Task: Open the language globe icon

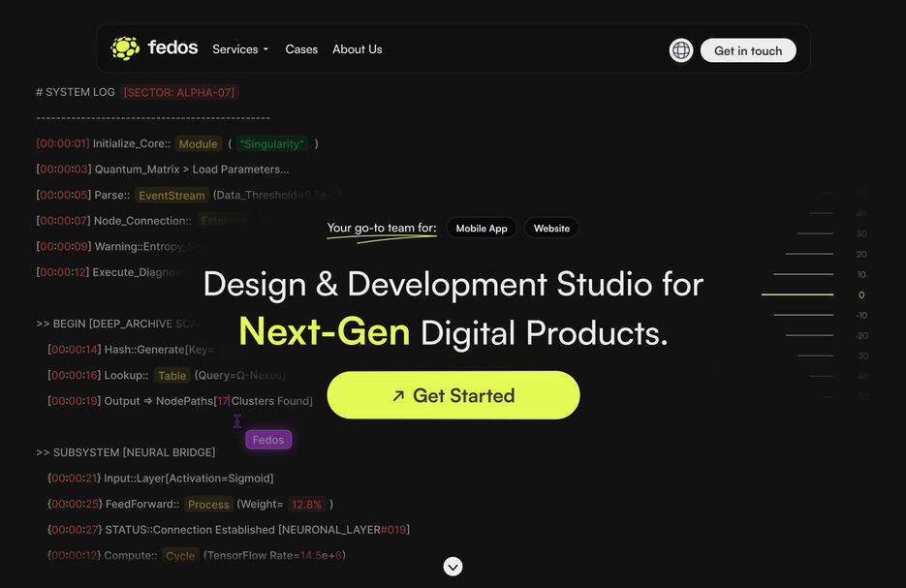Action: (x=681, y=50)
